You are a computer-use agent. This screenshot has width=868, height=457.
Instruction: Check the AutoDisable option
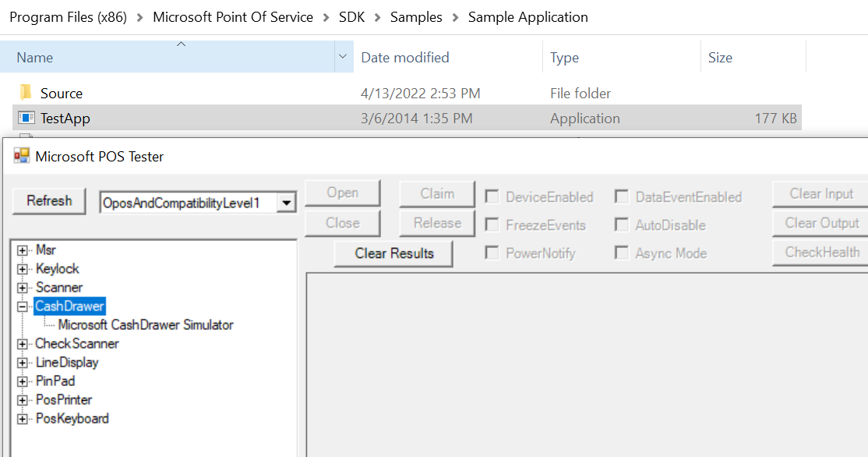click(621, 225)
